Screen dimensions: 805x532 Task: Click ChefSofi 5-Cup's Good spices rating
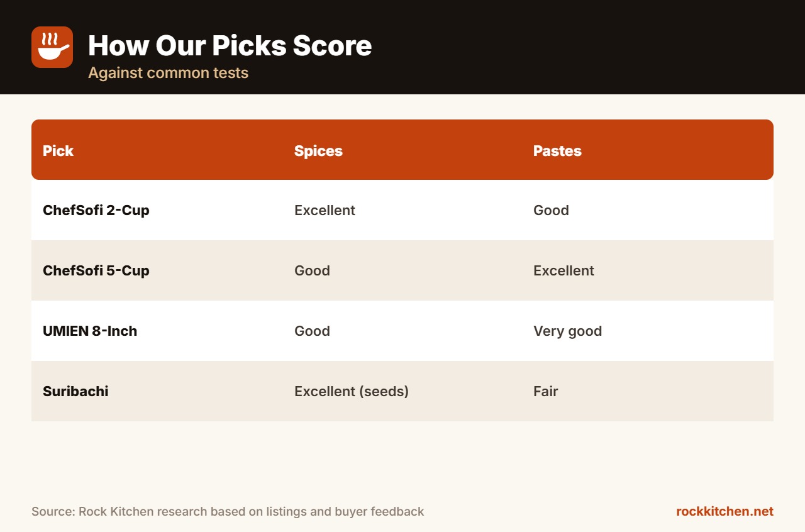312,270
